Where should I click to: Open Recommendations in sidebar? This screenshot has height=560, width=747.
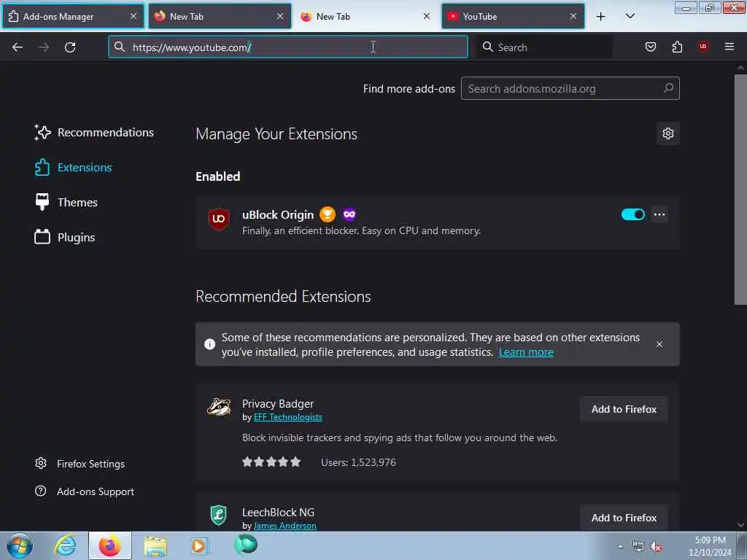(x=94, y=133)
